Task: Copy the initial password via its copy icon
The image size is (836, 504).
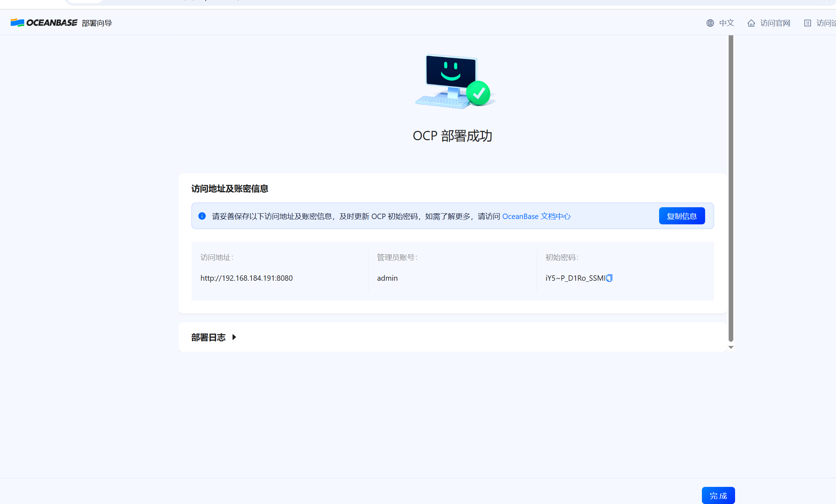Action: point(609,278)
